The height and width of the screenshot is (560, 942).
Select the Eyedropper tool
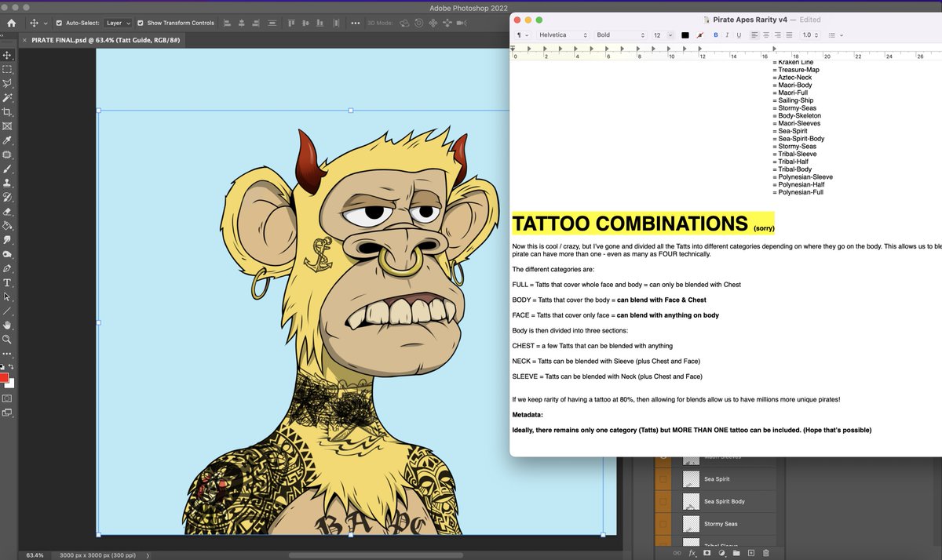8,140
